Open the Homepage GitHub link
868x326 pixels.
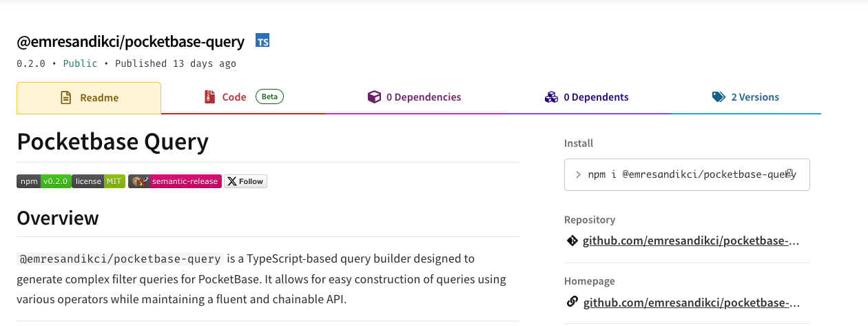click(692, 303)
